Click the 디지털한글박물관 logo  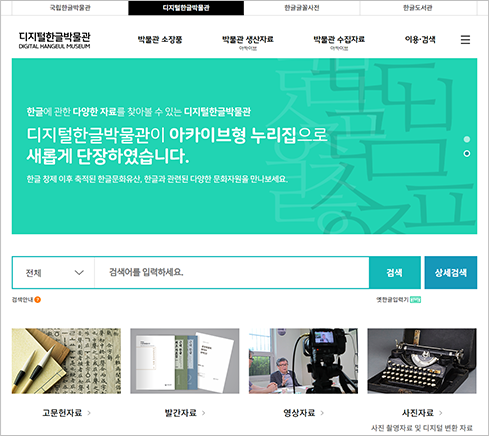tap(54, 40)
